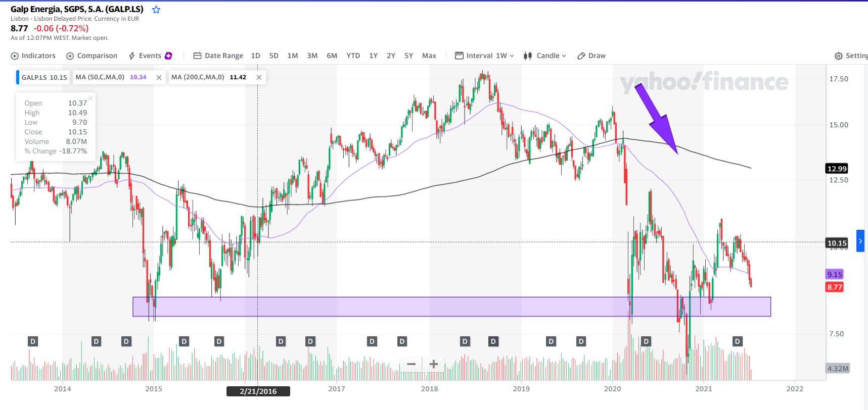868x410 pixels.
Task: Select the 5Y date range
Action: pyautogui.click(x=408, y=56)
